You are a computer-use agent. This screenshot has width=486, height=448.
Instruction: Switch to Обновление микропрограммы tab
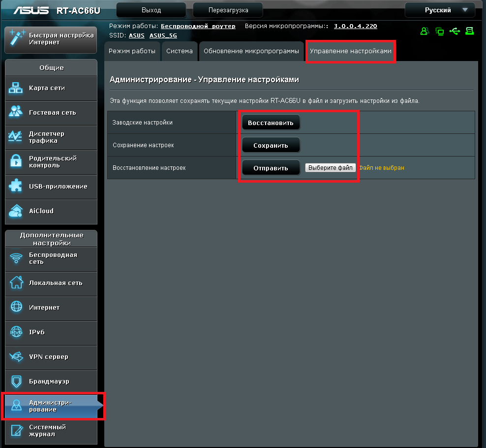click(x=251, y=51)
